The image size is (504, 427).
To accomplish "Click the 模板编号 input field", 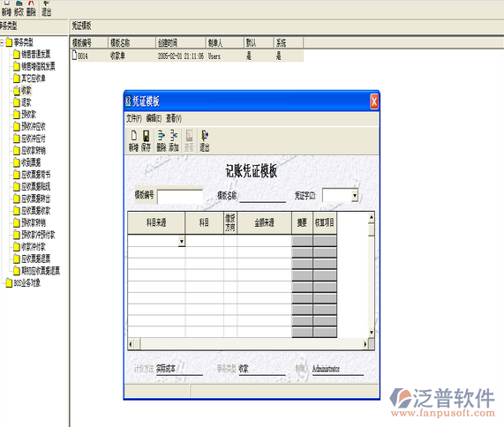I will point(180,197).
